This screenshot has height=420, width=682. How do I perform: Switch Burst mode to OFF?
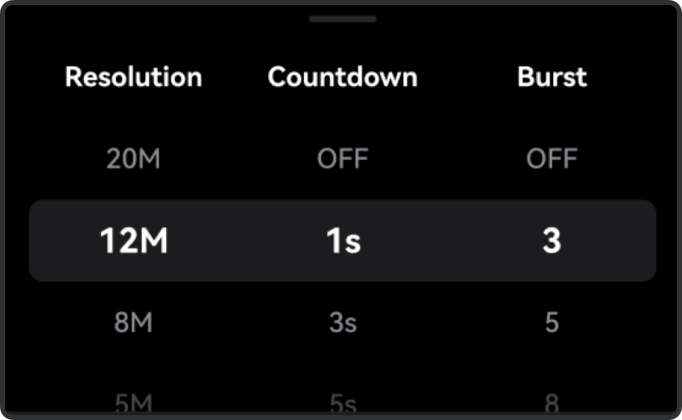[552, 159]
